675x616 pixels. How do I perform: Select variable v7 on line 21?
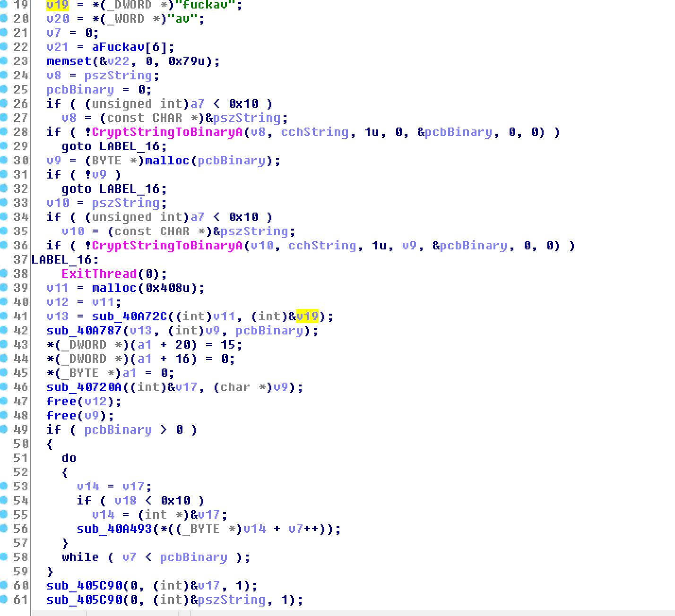tap(54, 33)
